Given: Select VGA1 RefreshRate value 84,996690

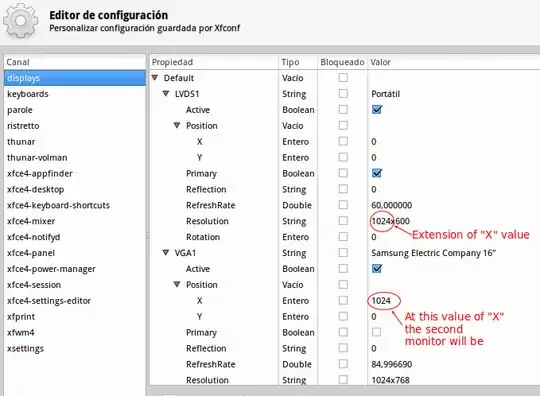Looking at the screenshot, I should (x=392, y=364).
